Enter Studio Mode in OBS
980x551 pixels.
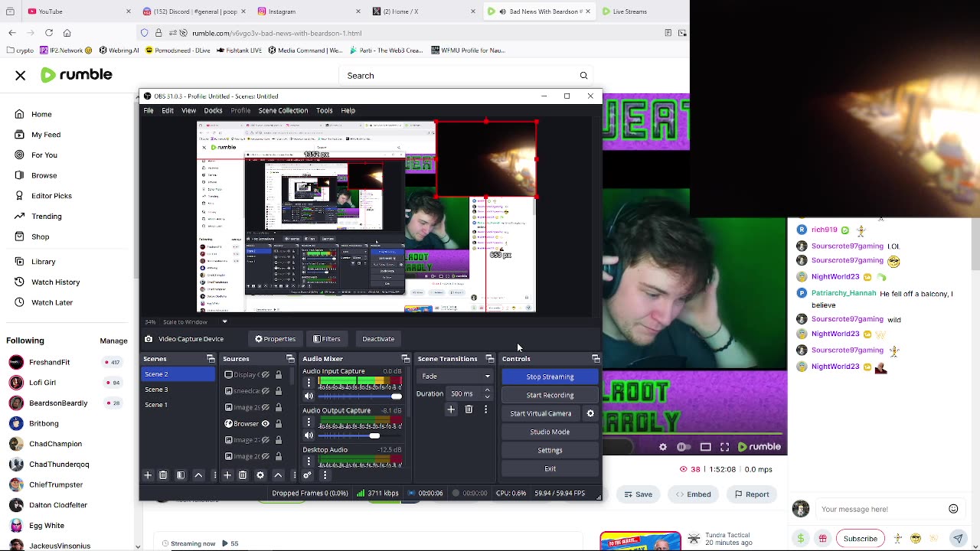550,432
